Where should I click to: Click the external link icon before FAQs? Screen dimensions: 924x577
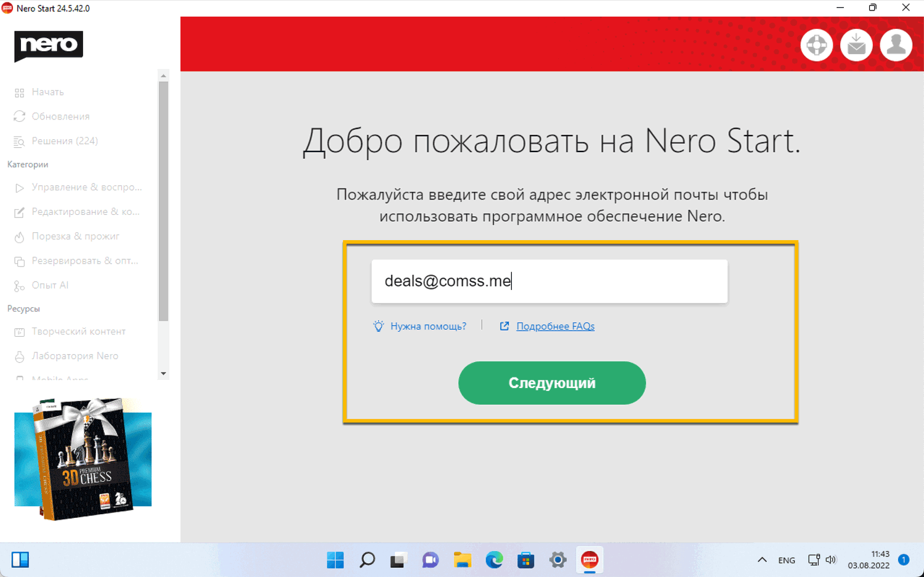pyautogui.click(x=505, y=326)
